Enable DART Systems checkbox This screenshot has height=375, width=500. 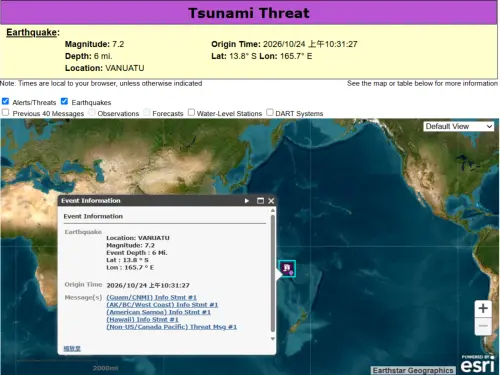(270, 112)
